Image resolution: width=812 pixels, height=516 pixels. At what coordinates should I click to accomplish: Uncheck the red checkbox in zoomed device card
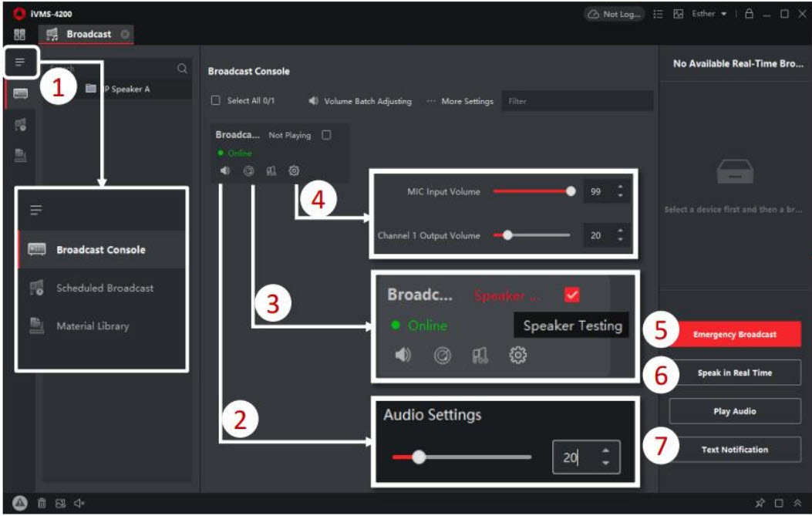point(571,295)
